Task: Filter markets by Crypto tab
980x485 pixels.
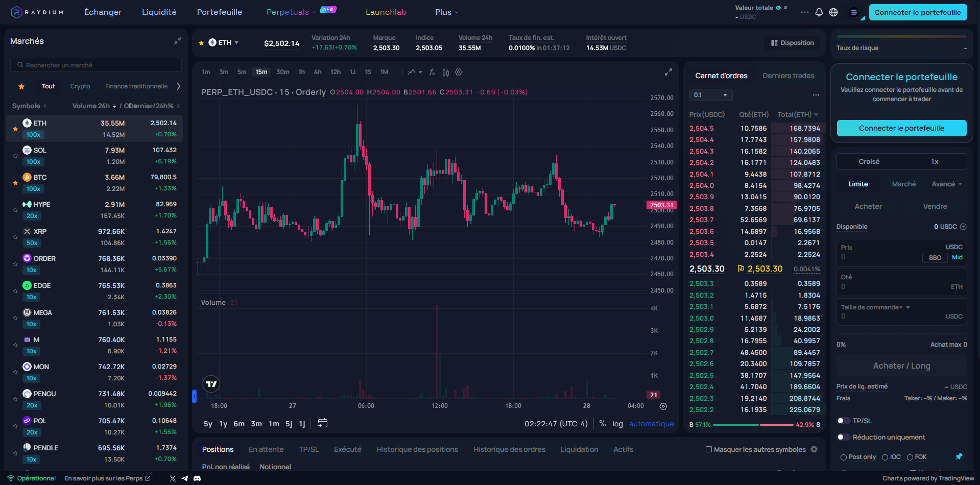Action: pos(80,86)
